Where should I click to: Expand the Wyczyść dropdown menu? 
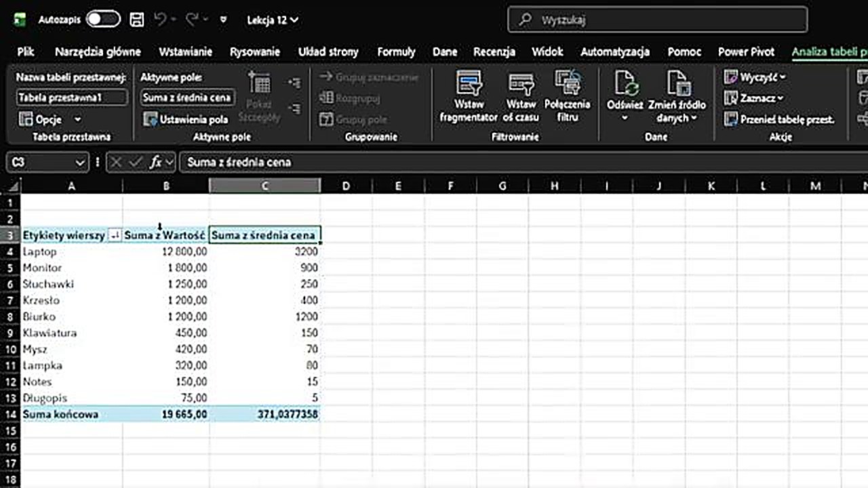click(782, 77)
